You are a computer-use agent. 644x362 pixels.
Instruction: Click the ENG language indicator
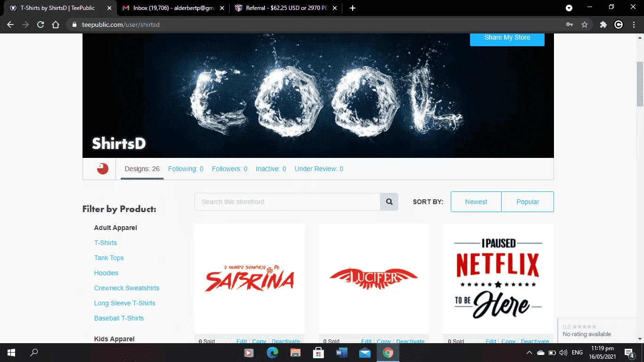577,353
